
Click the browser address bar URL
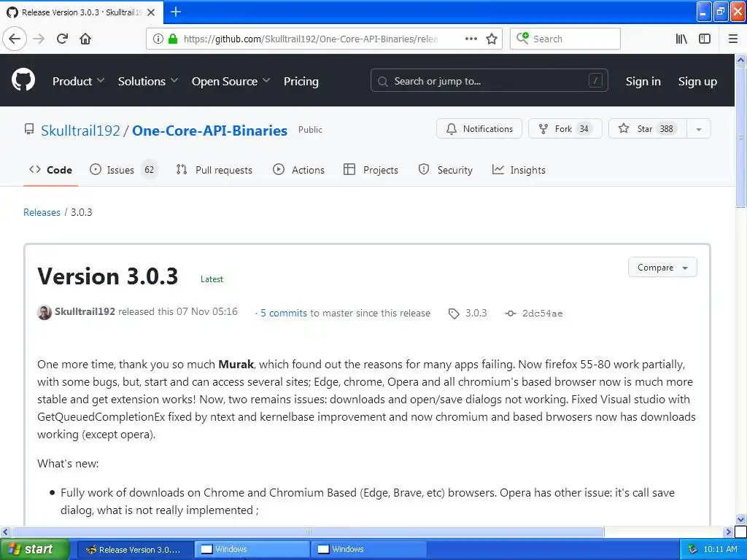[311, 39]
